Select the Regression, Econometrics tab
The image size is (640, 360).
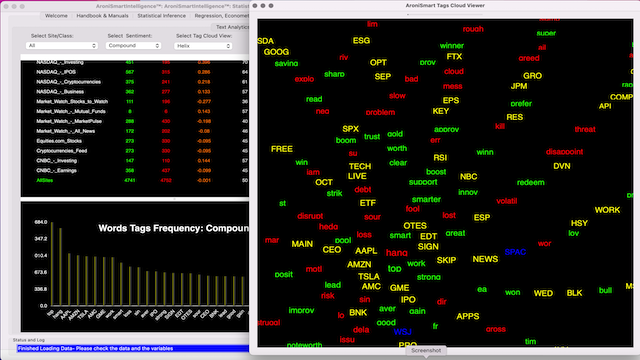tap(221, 16)
